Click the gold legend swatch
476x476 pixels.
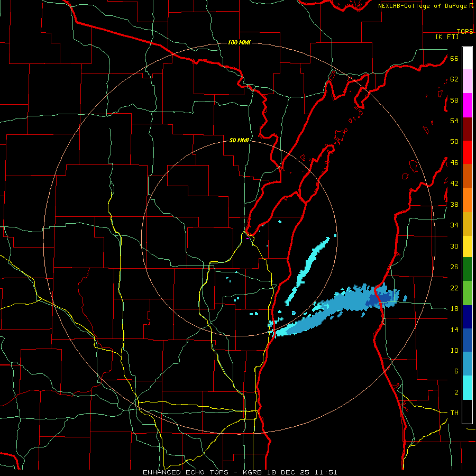tap(467, 224)
